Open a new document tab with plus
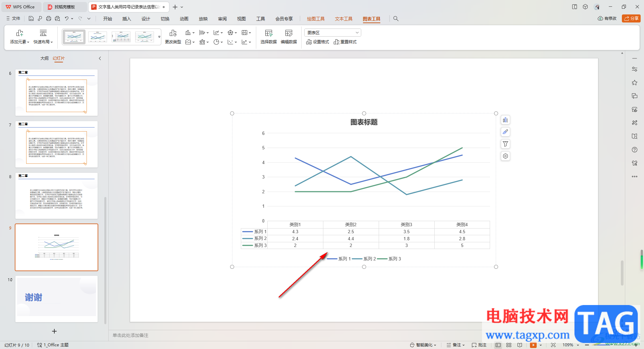The width and height of the screenshot is (644, 349). tap(175, 7)
